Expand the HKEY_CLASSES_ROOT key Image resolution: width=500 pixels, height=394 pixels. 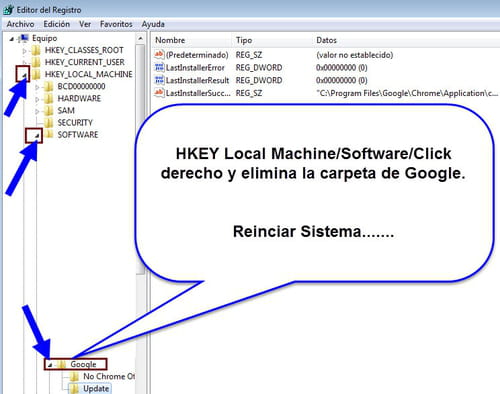click(x=24, y=51)
